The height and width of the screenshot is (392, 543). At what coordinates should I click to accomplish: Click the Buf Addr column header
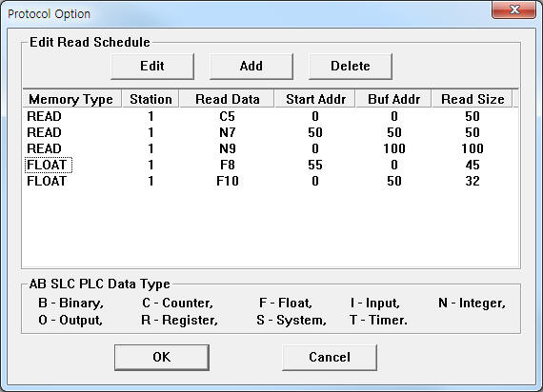(x=393, y=99)
